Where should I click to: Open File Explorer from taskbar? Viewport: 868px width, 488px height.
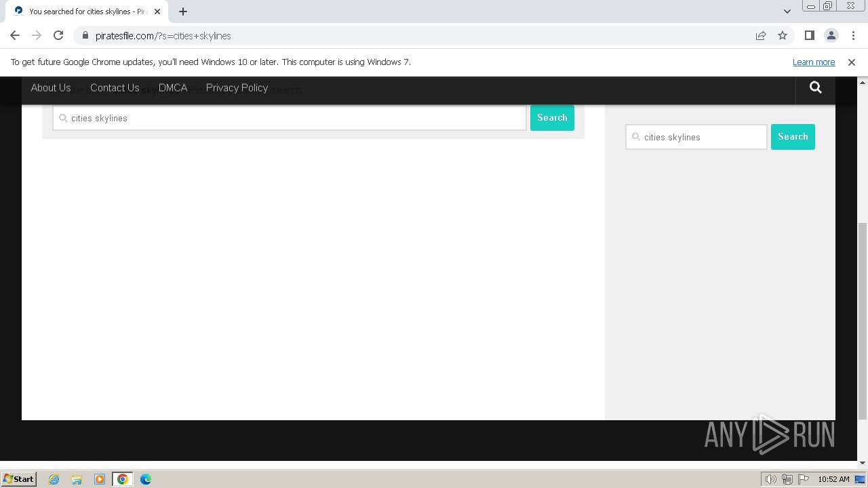[77, 479]
